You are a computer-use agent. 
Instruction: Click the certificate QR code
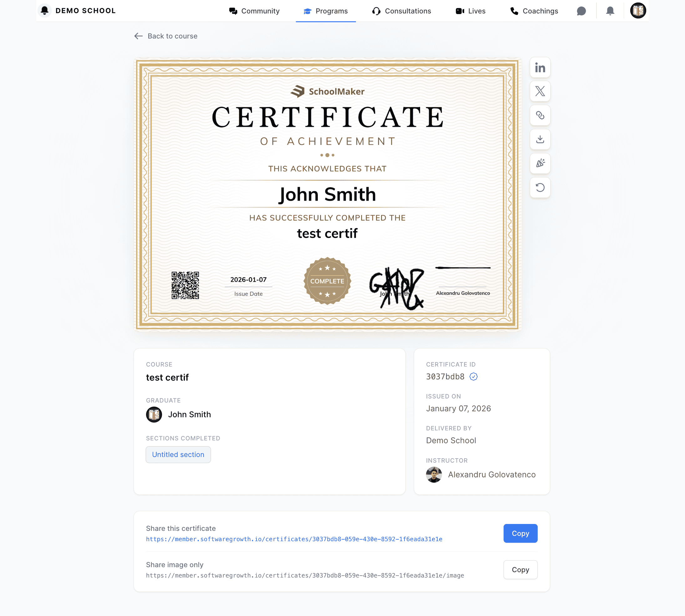click(185, 285)
